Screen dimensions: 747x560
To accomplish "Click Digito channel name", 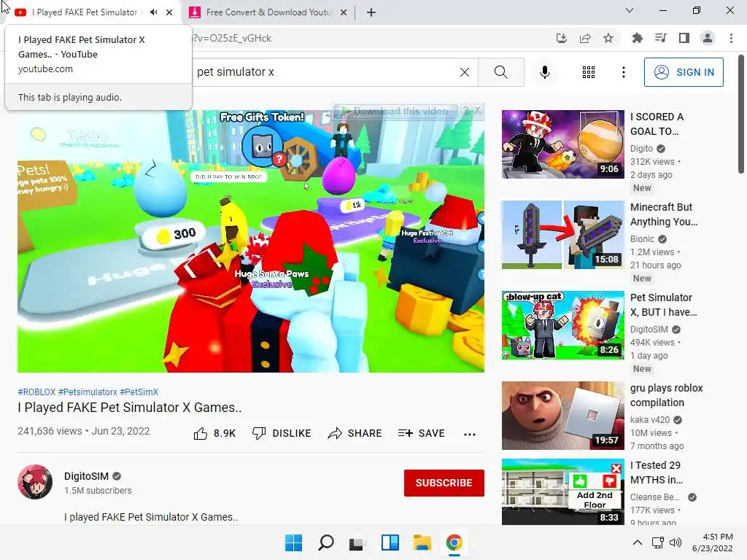I will point(641,149).
